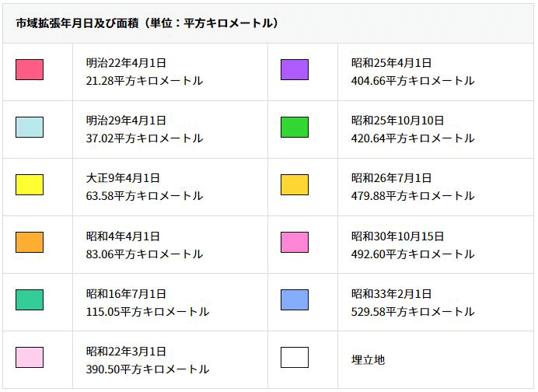Select the blue swatch for 昭和33年2月1日

click(295, 300)
